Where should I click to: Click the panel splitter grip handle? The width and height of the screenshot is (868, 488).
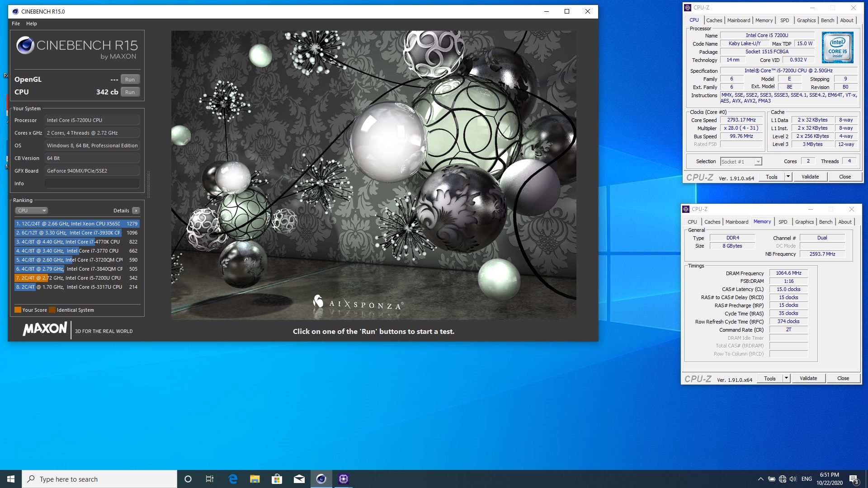coord(148,184)
